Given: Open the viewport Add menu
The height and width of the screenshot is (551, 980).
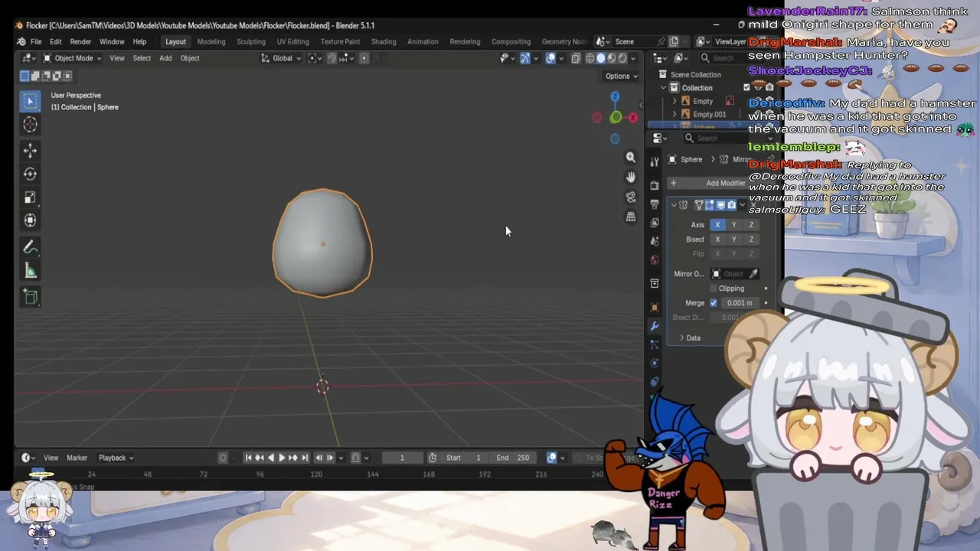Looking at the screenshot, I should [x=165, y=58].
